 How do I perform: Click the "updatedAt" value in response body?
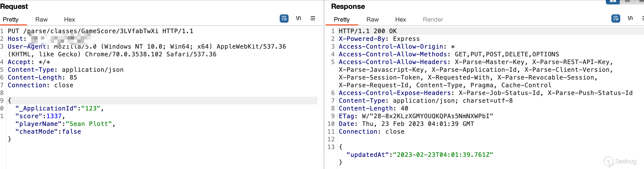(443, 155)
